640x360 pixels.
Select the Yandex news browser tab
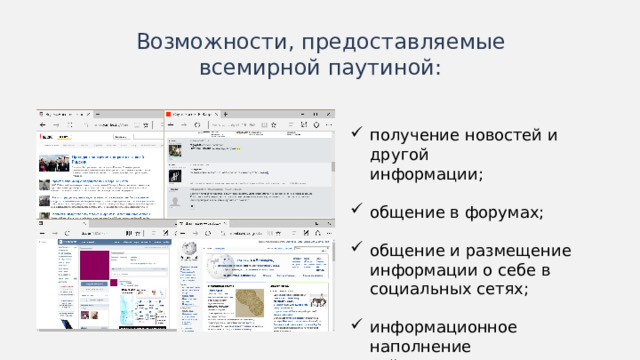(65, 115)
